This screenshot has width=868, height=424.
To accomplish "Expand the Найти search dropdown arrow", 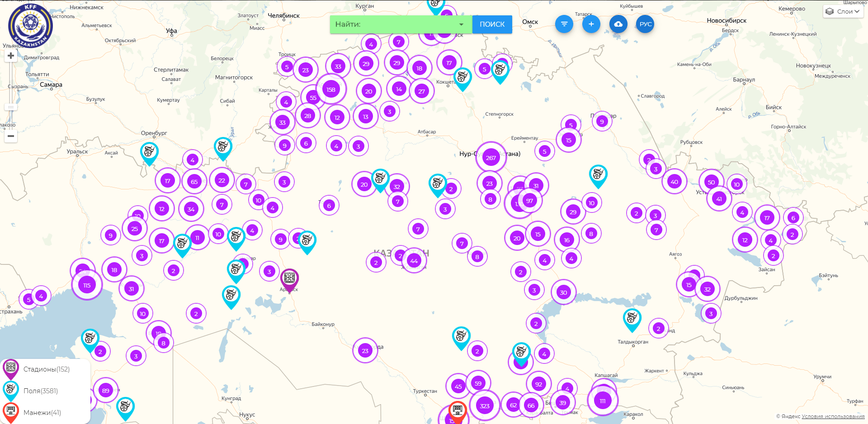I will click(x=461, y=24).
